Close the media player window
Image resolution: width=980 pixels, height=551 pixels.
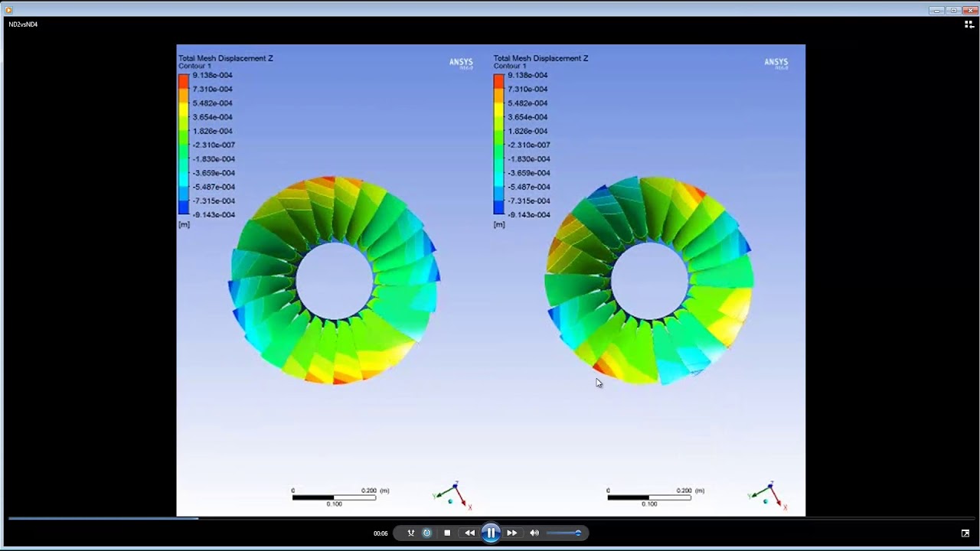(970, 10)
